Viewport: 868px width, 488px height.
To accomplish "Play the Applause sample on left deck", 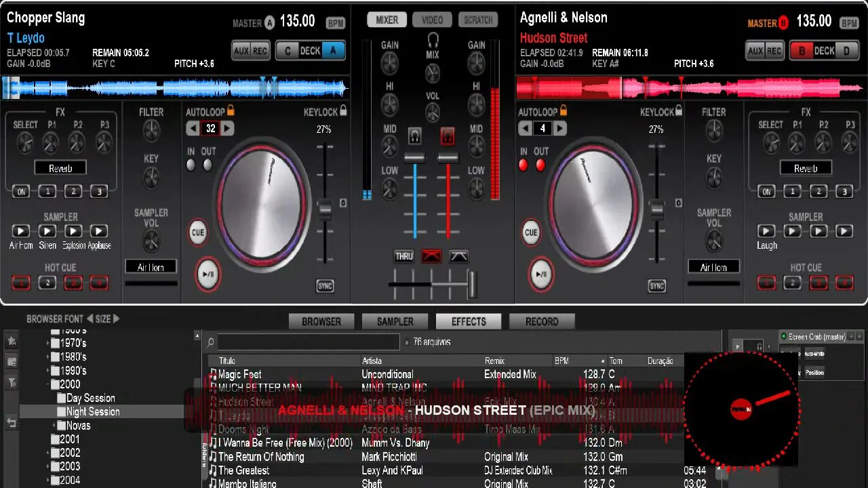I will click(99, 231).
